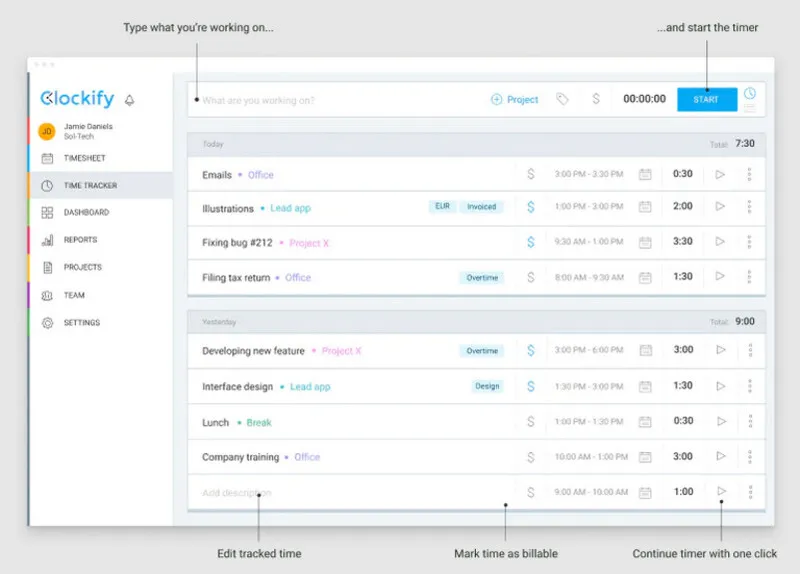Click Overtime tag on Filing tax return

pos(482,278)
